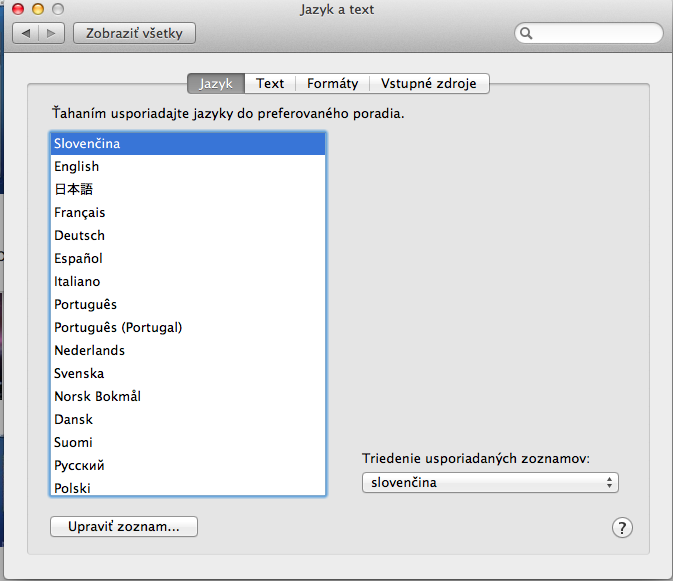Select Suomi in the language list
The width and height of the screenshot is (673, 581).
click(188, 442)
